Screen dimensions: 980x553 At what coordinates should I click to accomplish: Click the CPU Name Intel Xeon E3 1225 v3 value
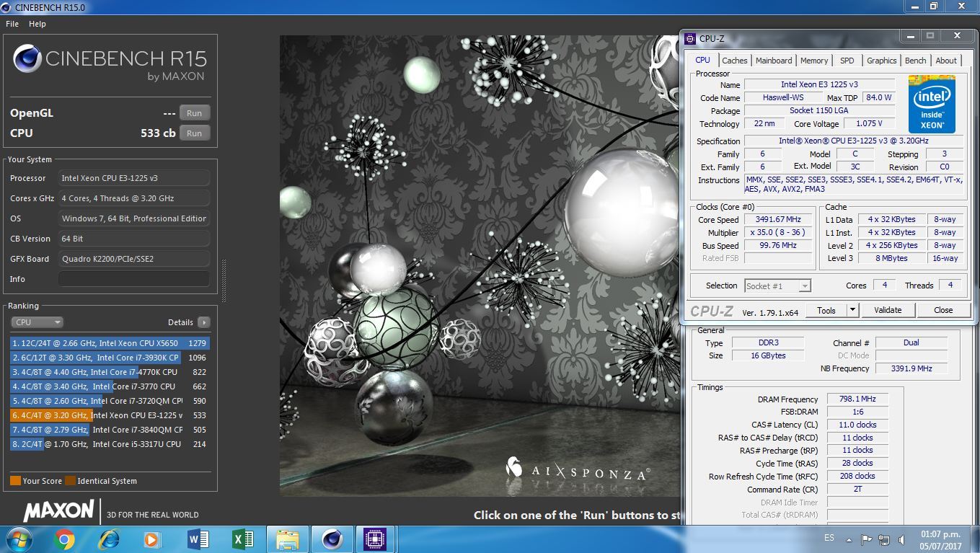point(819,84)
